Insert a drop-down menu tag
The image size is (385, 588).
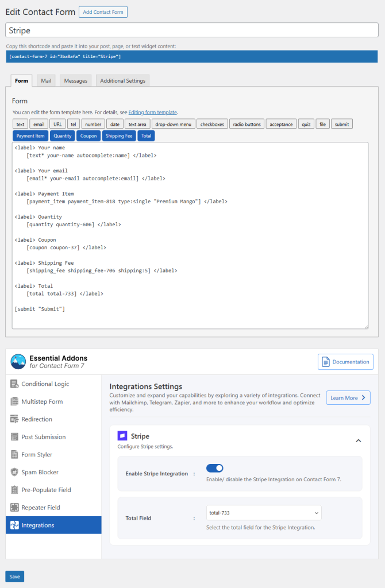click(x=174, y=124)
